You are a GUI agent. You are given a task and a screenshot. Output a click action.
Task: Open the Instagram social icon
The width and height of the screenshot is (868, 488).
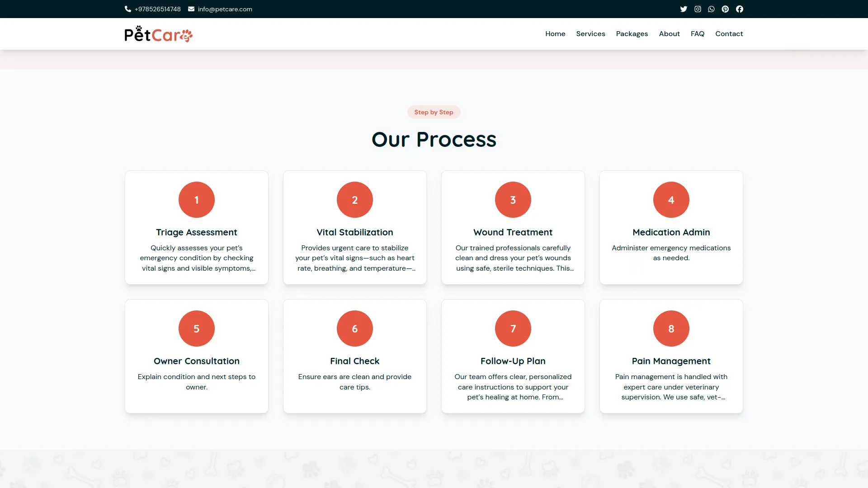pos(698,9)
